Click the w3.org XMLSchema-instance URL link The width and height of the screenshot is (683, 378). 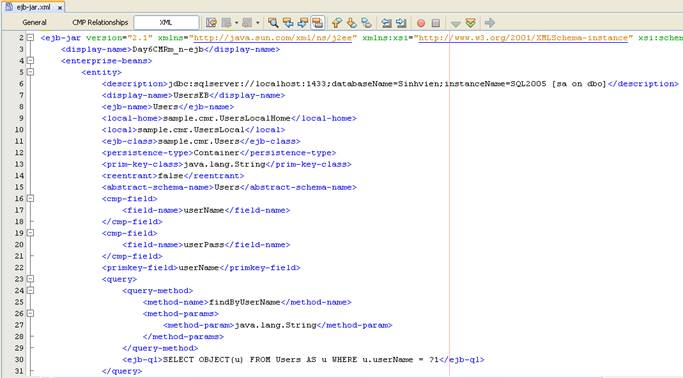523,38
